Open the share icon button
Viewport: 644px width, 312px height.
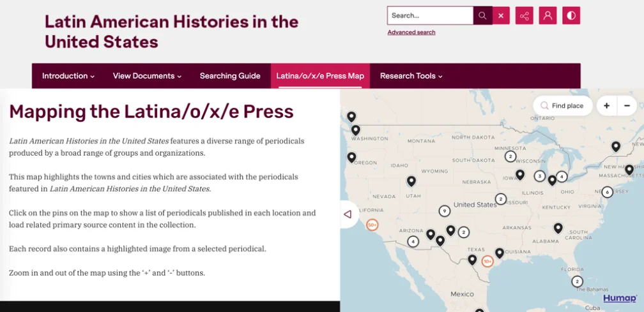click(x=525, y=15)
